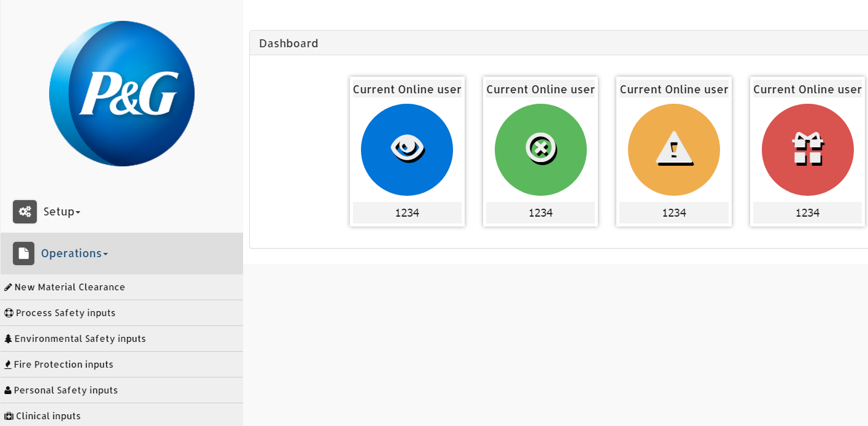Open Process Safety inputs
This screenshot has height=426, width=868.
coord(122,313)
